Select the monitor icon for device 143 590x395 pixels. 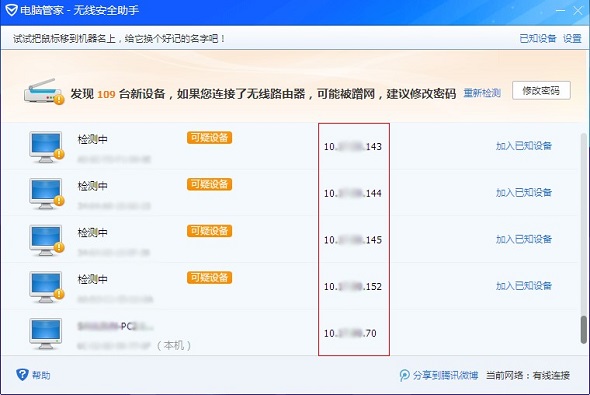coord(46,147)
